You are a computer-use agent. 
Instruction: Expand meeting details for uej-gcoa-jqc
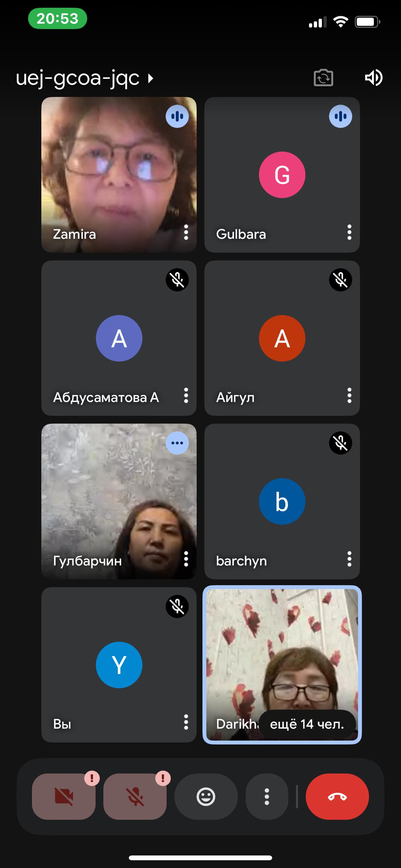pyautogui.click(x=85, y=79)
